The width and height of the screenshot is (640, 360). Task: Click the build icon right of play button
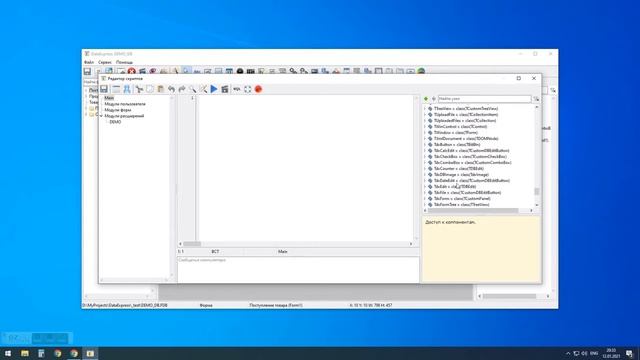pos(224,89)
